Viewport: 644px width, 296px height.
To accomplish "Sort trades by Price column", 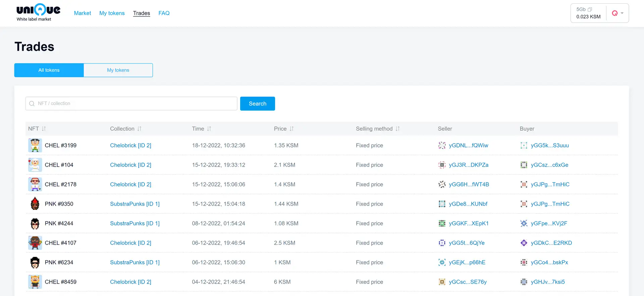I will [291, 129].
